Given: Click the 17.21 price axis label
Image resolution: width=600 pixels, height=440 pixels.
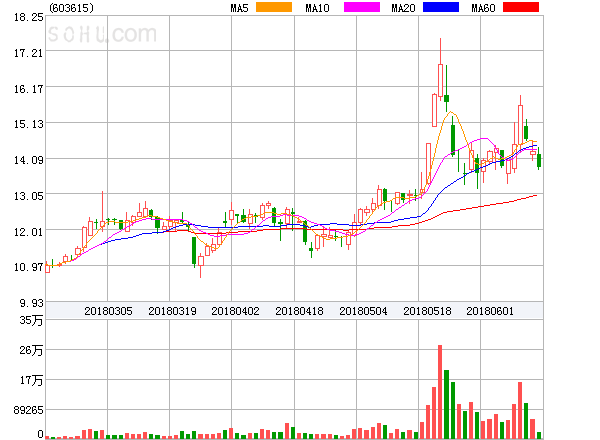Looking at the screenshot, I should click(29, 53).
